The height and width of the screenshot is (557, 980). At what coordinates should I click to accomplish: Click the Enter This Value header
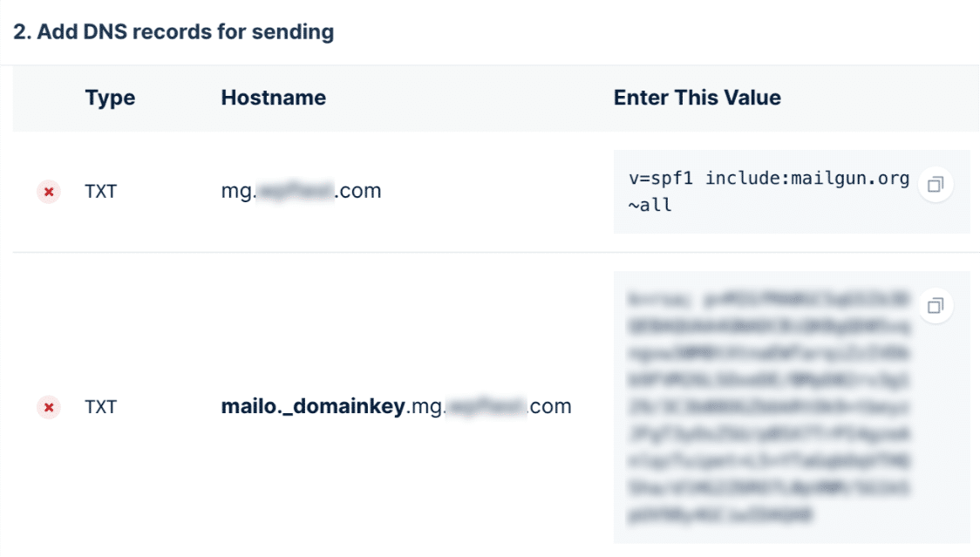point(697,98)
